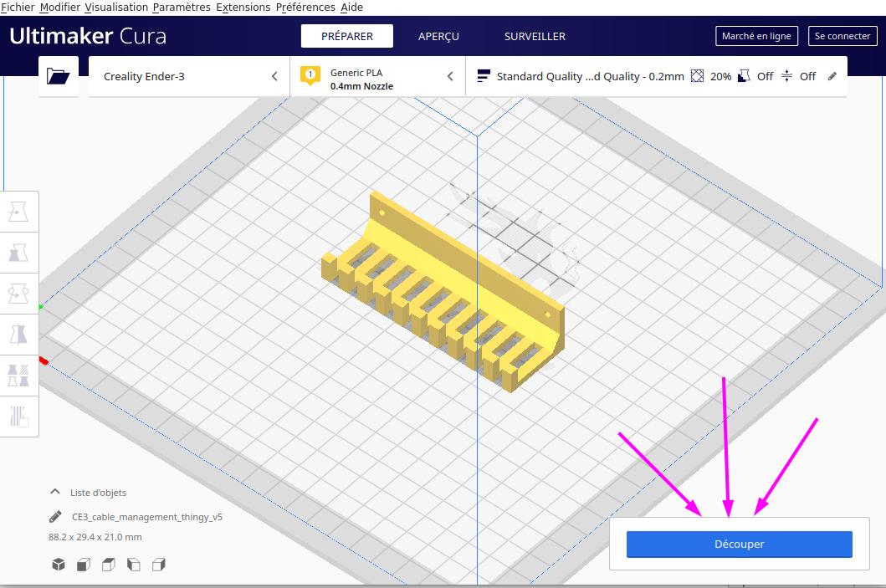The height and width of the screenshot is (588, 886).
Task: Switch to the APERÇU stage
Action: (x=438, y=36)
